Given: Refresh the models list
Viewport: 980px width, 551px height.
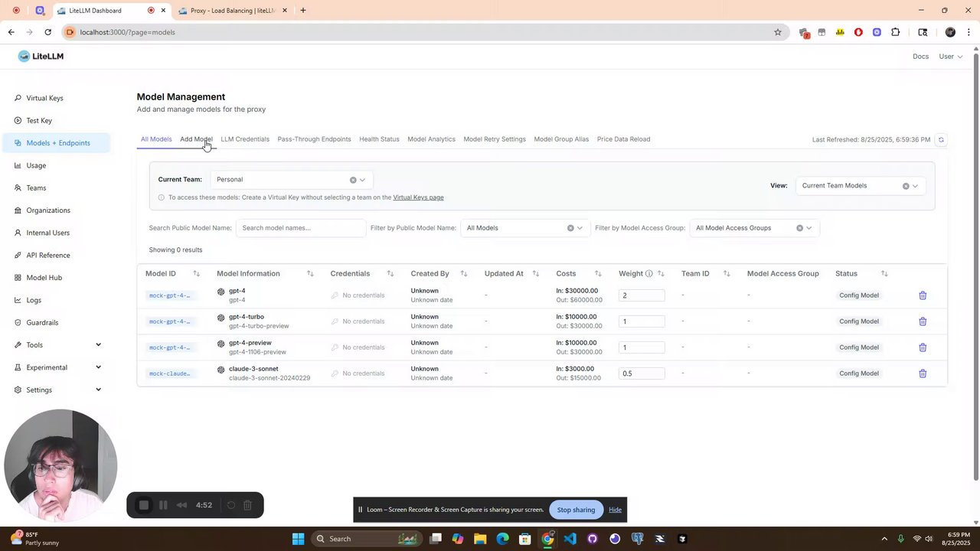Looking at the screenshot, I should [x=941, y=139].
